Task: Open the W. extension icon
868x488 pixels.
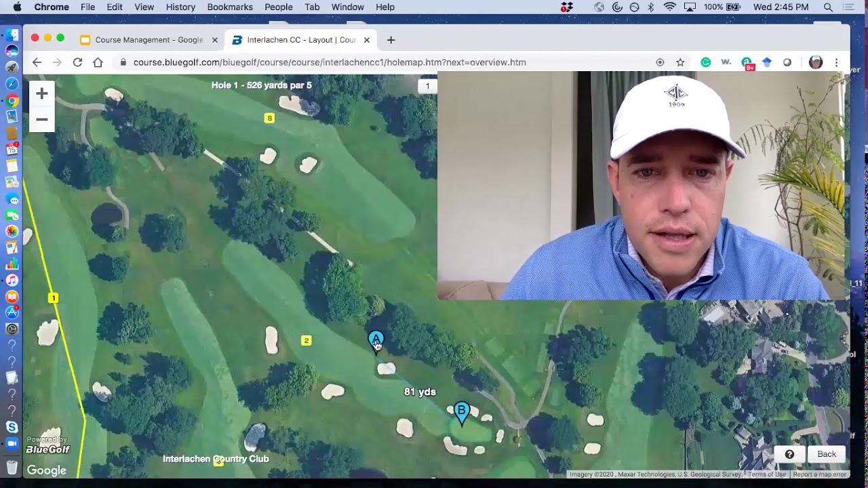Action: tap(726, 62)
